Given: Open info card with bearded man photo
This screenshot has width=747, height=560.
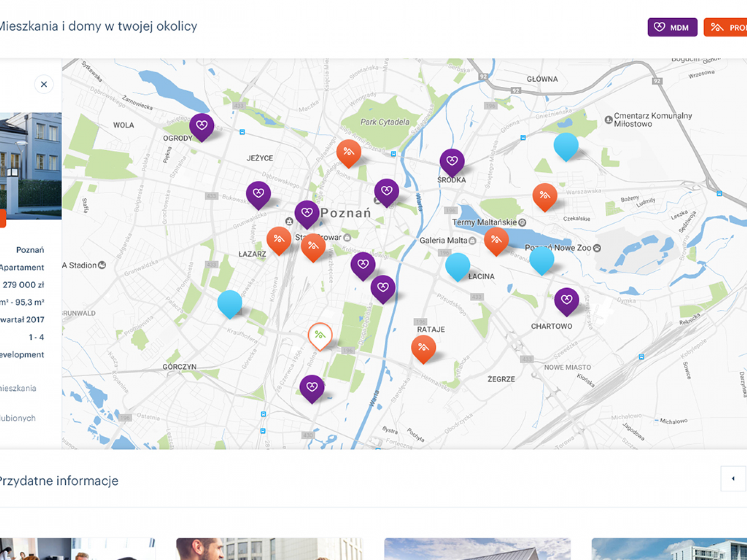Looking at the screenshot, I should 269,549.
